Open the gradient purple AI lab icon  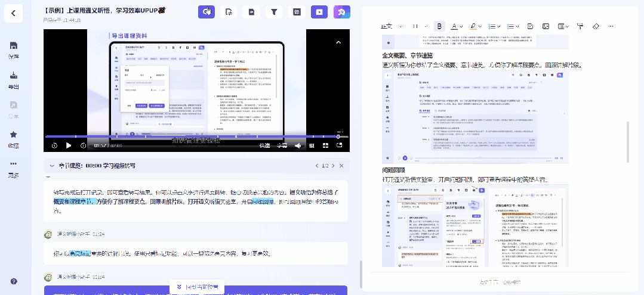coord(342,12)
